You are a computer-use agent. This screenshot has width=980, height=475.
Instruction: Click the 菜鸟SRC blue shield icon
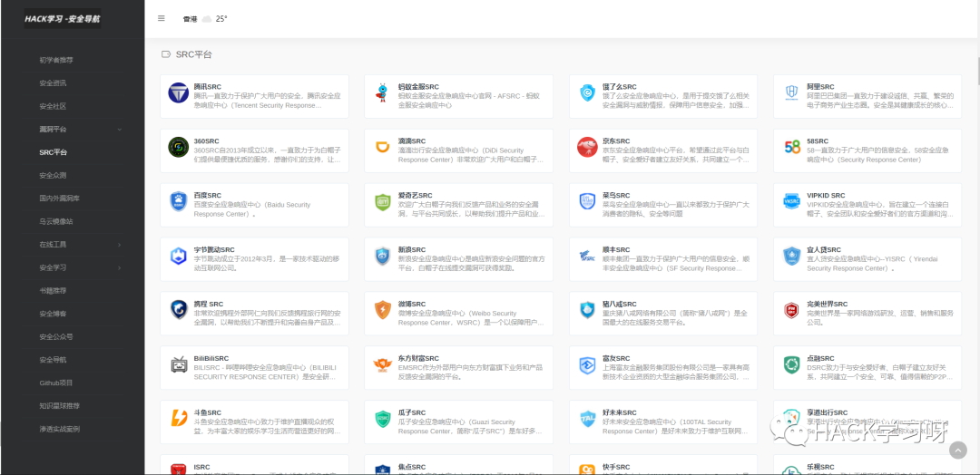587,201
